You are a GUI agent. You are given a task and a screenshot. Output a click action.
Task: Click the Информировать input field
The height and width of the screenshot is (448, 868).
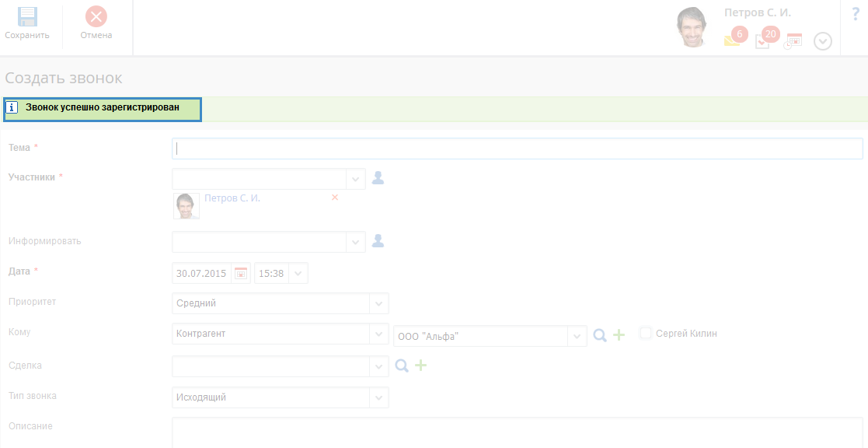tap(259, 242)
